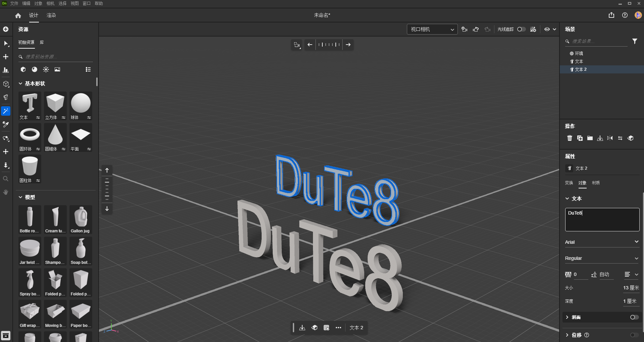Switch to the 渲染 tab
The width and height of the screenshot is (644, 342).
click(51, 15)
